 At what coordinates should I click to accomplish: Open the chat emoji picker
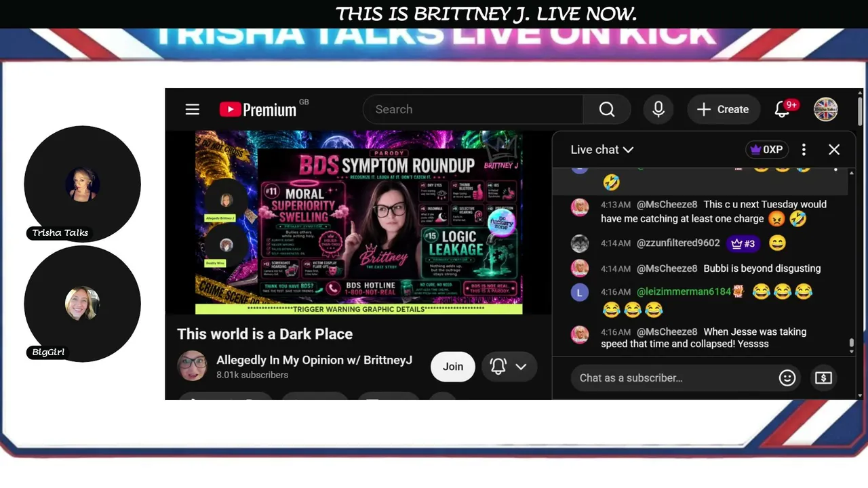[787, 378]
